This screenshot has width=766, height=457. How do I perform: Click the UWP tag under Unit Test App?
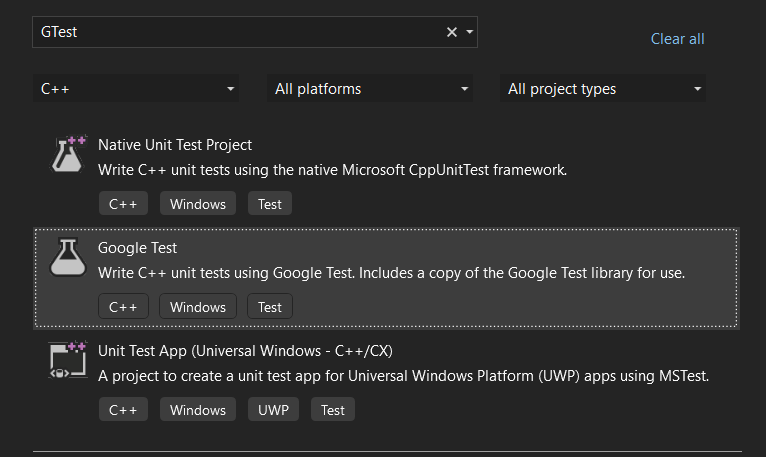[x=273, y=410]
